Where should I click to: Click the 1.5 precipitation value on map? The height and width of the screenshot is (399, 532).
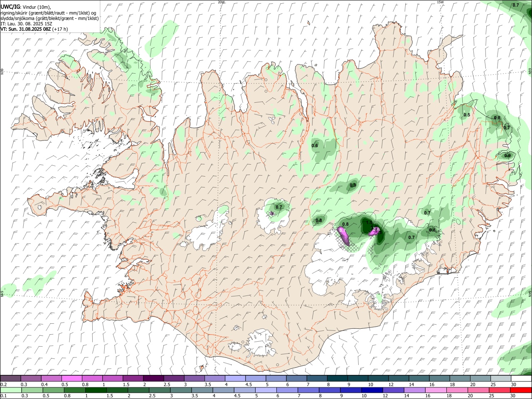pos(369,222)
